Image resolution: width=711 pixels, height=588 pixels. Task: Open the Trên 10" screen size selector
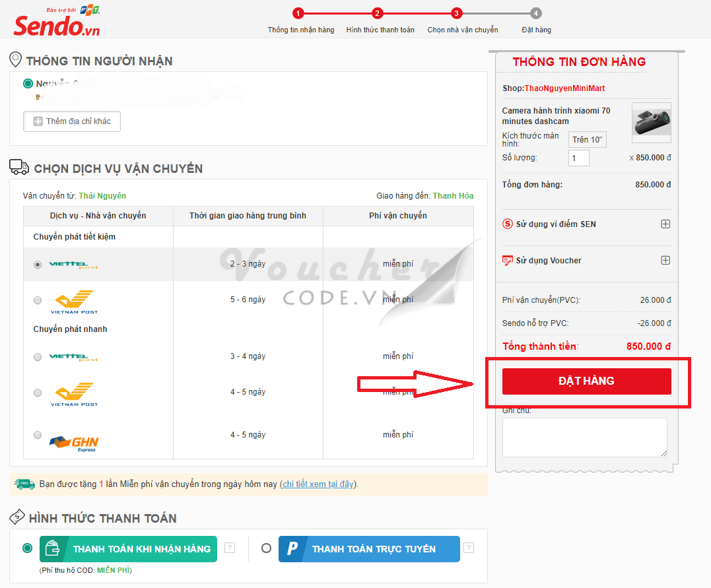[x=587, y=139]
